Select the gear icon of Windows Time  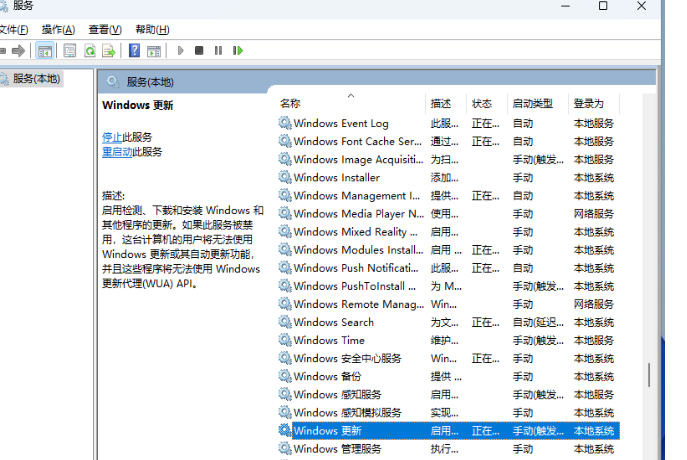pyautogui.click(x=285, y=340)
